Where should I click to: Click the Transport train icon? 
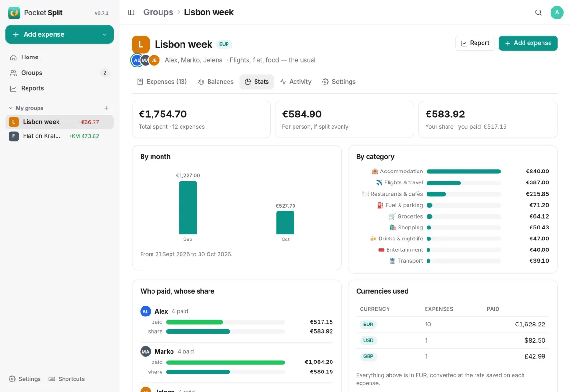392,261
